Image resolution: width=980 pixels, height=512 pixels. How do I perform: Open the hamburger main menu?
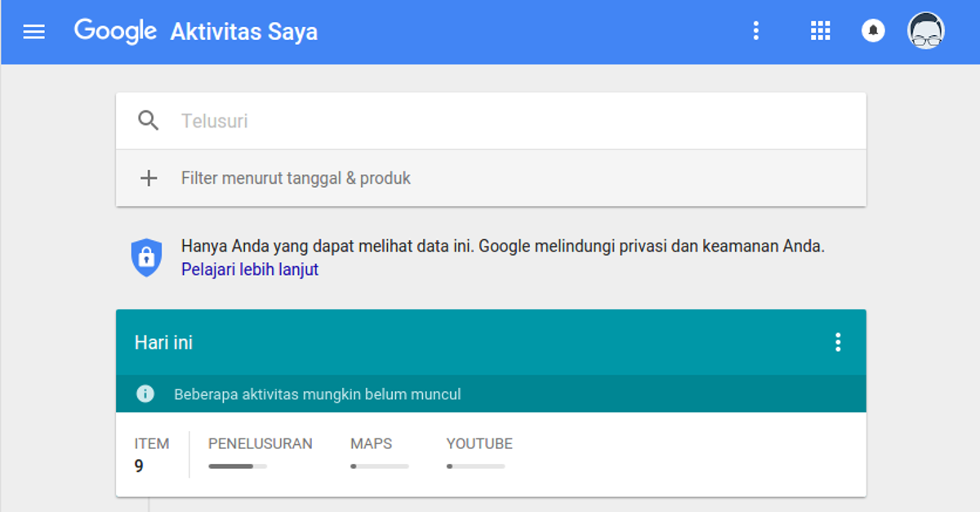tap(34, 32)
